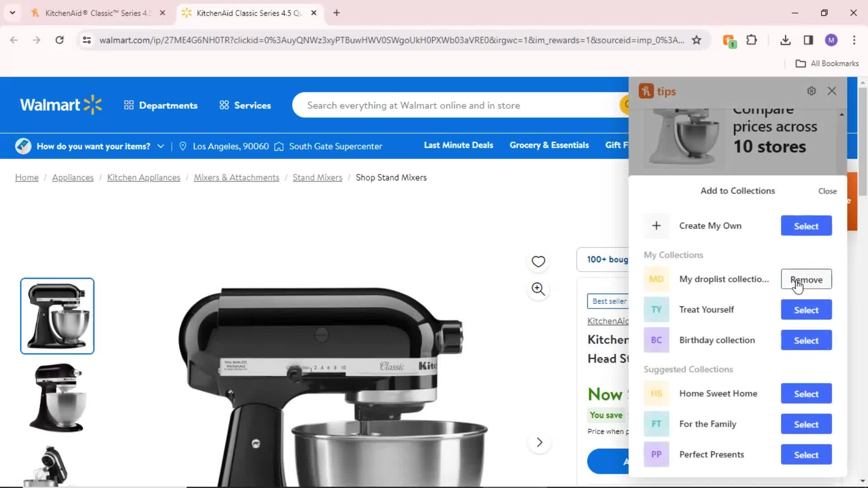Open a new browser tab
The width and height of the screenshot is (868, 488).
click(336, 13)
